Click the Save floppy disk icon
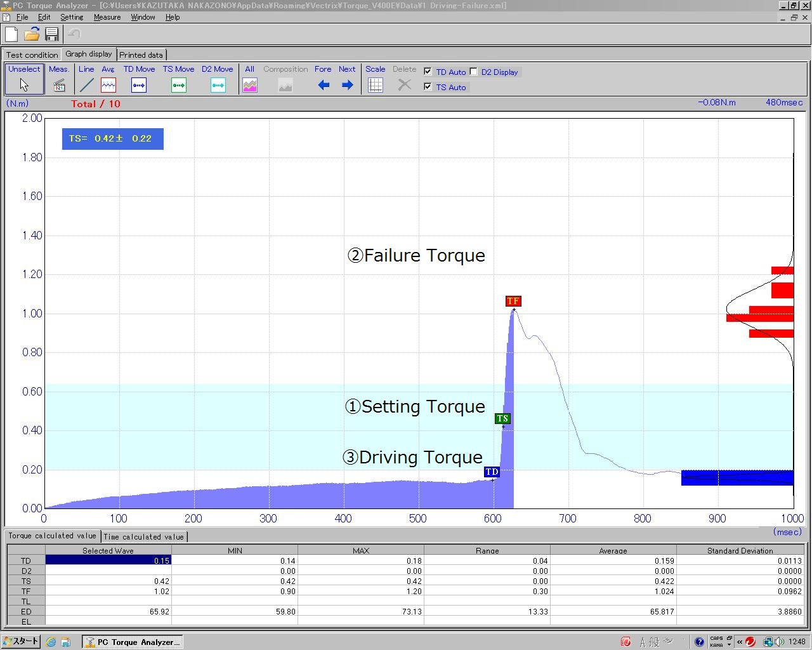 tap(52, 34)
